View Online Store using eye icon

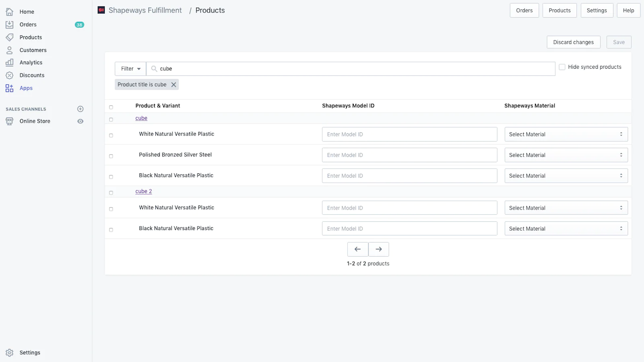pos(80,121)
